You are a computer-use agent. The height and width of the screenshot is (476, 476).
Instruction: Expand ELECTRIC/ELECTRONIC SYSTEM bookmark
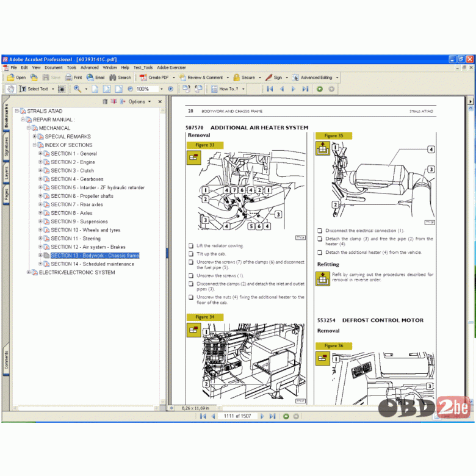pos(29,272)
